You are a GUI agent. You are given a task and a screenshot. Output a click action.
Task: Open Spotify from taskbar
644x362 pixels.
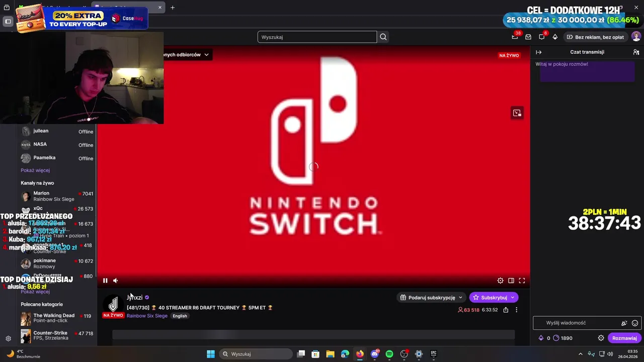[389, 354]
